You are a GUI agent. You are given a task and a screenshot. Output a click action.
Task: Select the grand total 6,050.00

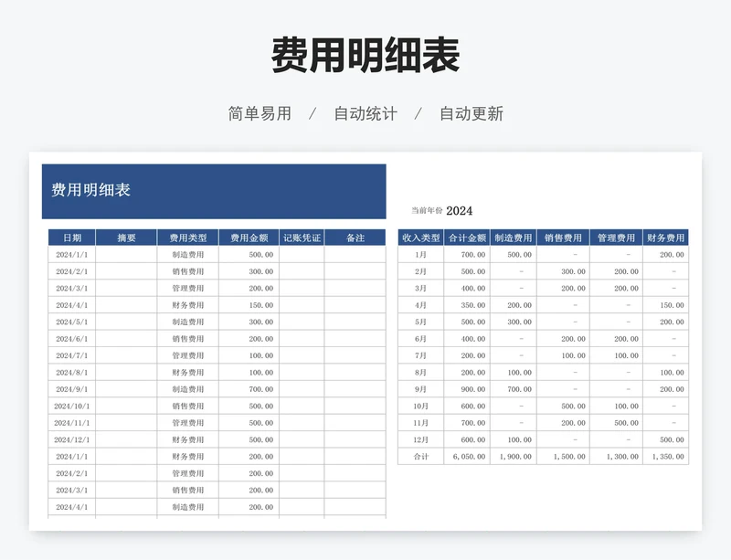[469, 457]
